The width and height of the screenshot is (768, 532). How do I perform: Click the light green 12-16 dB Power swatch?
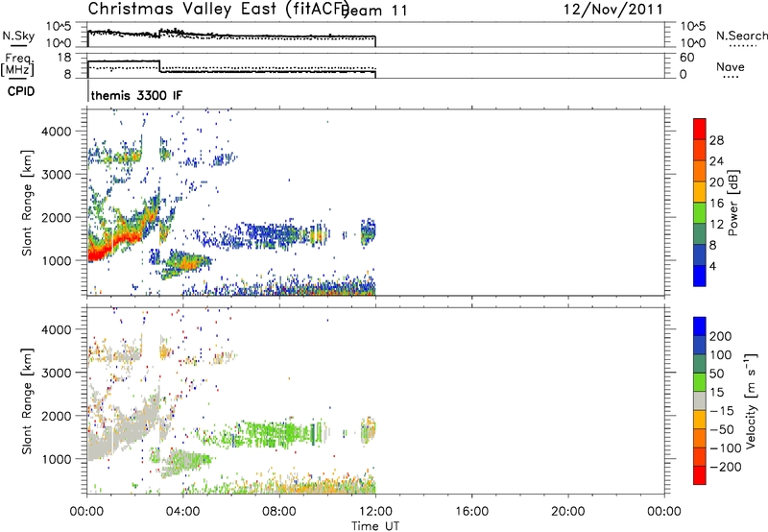[700, 213]
